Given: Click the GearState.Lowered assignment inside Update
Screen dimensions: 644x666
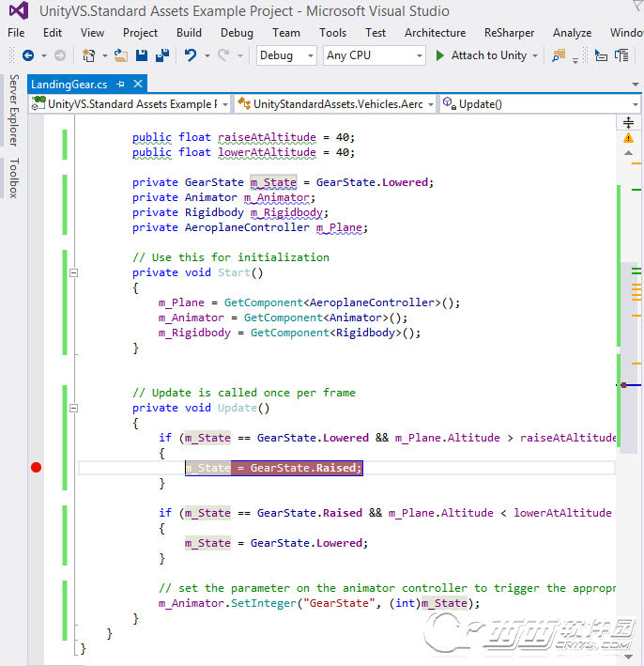Looking at the screenshot, I should (276, 543).
